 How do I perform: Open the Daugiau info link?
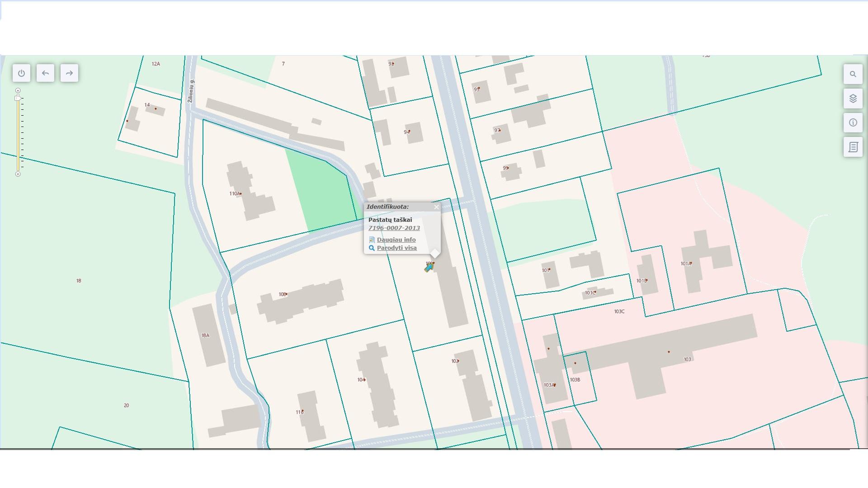coord(396,240)
